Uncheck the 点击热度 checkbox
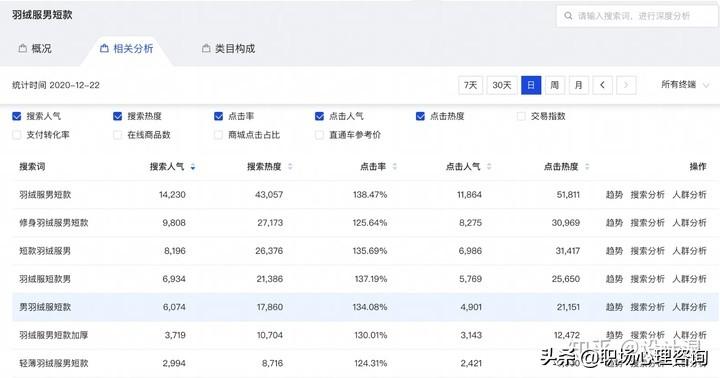The width and height of the screenshot is (720, 378). click(x=420, y=116)
